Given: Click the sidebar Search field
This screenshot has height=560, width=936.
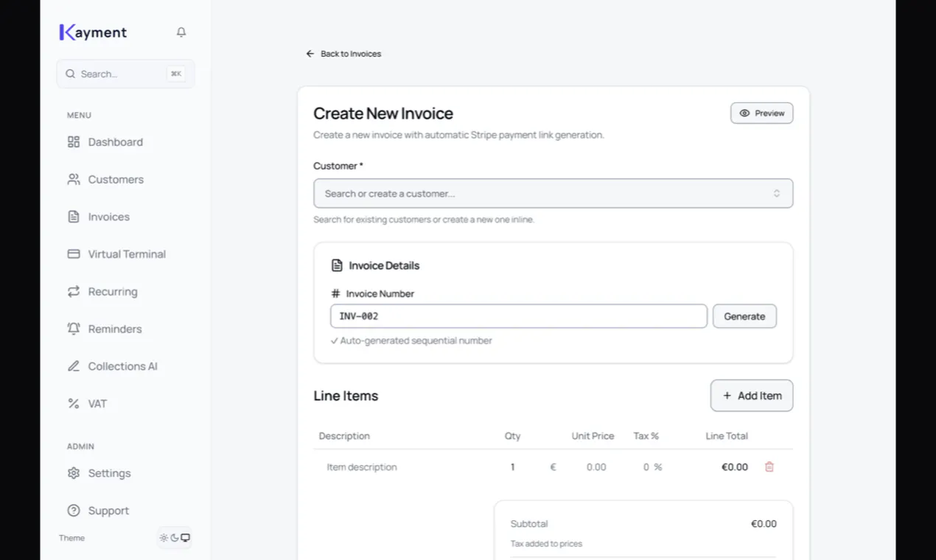Looking at the screenshot, I should (125, 74).
